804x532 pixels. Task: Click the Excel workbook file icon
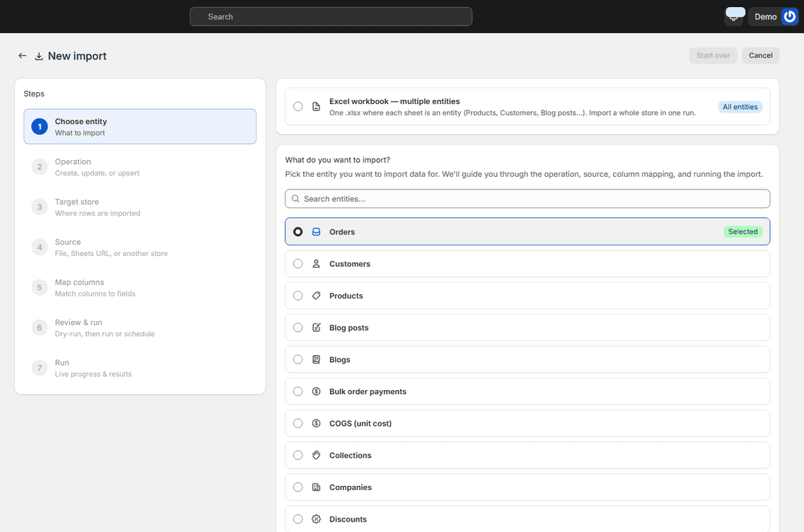coord(317,106)
